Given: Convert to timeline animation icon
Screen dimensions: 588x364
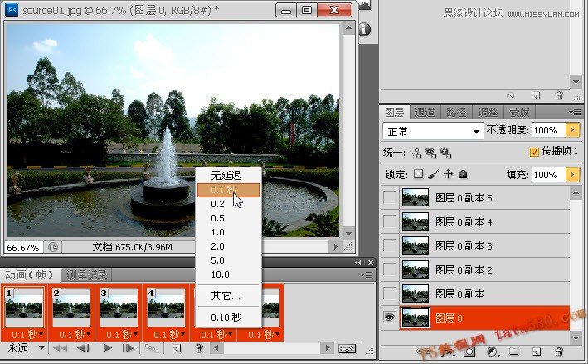Looking at the screenshot, I should pos(347,349).
